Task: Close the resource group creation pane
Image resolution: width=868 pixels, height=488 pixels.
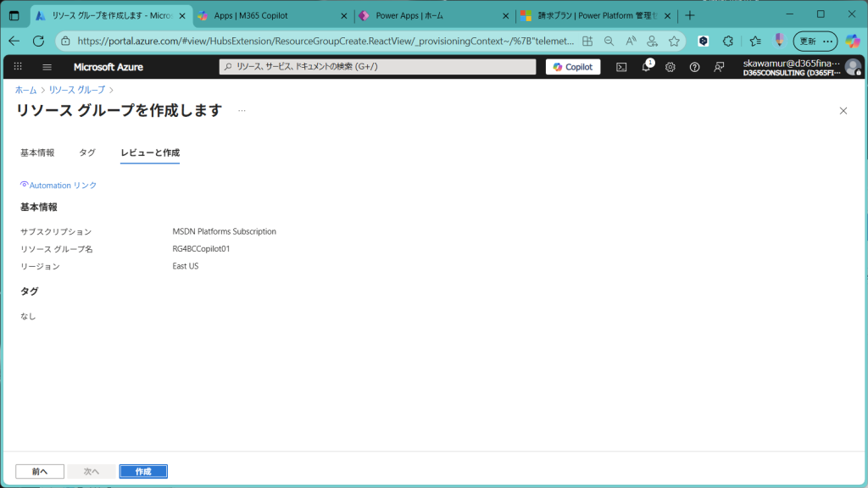Action: [843, 111]
